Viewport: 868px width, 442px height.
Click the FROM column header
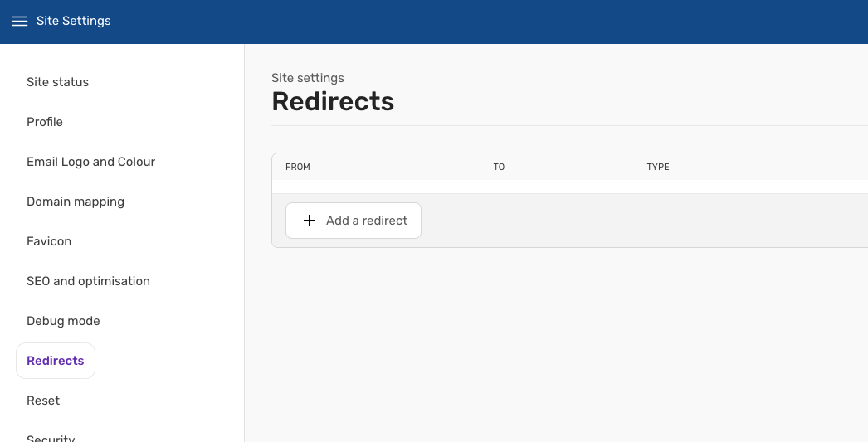[298, 167]
